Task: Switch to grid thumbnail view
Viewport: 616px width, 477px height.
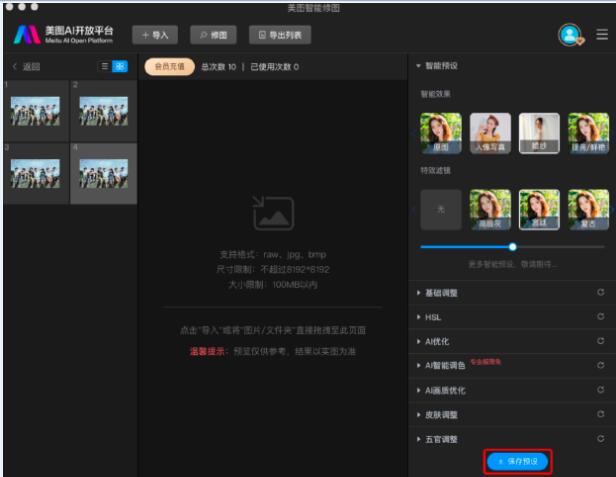Action: [x=120, y=66]
